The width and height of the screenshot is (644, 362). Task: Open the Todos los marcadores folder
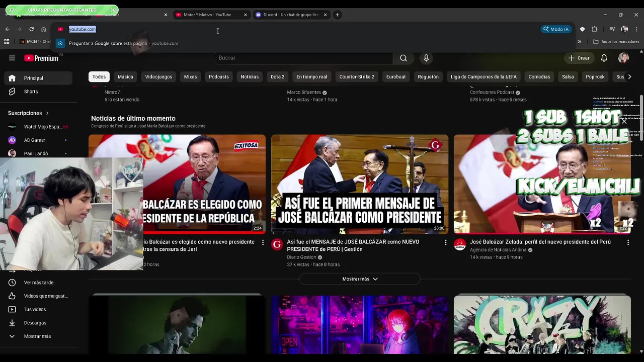click(x=616, y=42)
